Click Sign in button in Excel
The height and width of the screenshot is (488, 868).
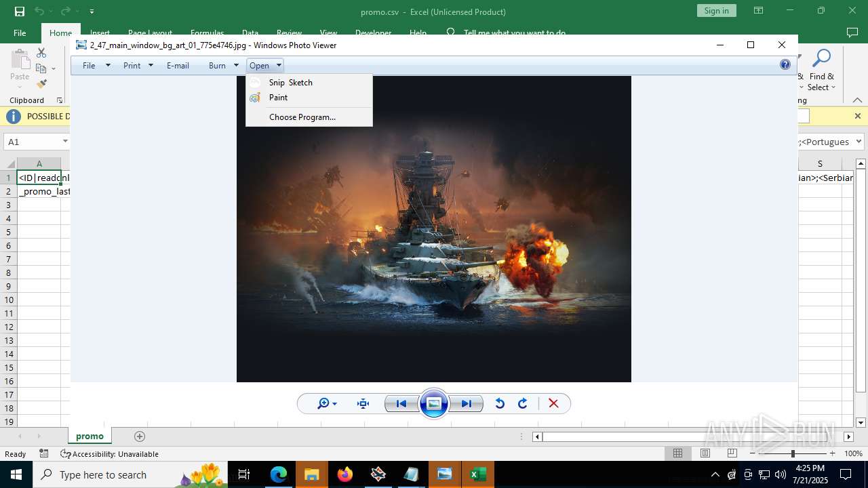[x=716, y=11]
